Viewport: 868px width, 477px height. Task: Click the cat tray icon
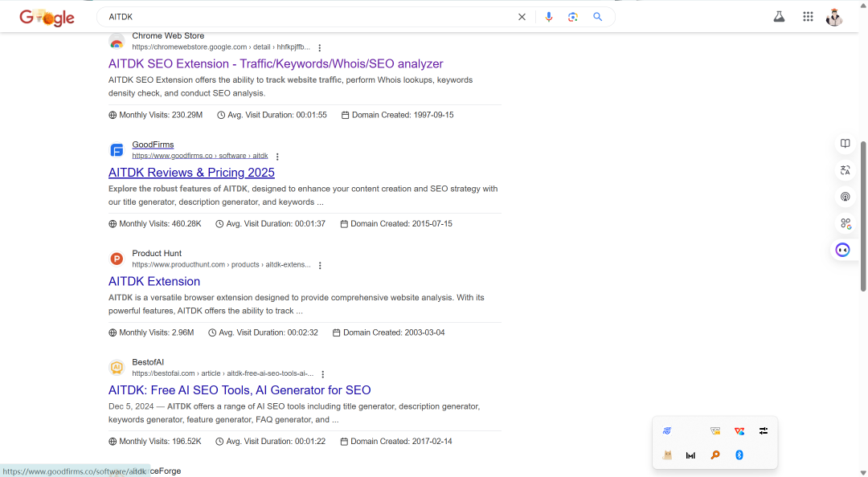click(667, 455)
